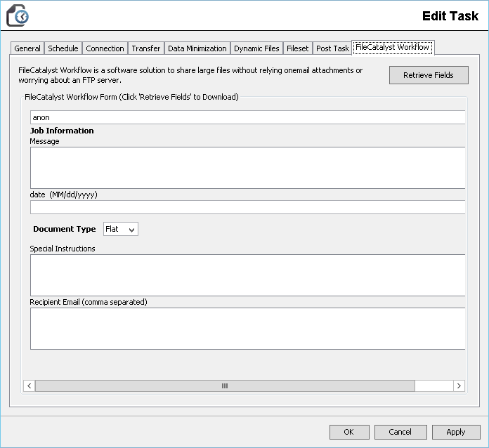Viewport: 489px width, 448px height.
Task: Select the FileCatalyst Workflow tab
Action: [393, 47]
